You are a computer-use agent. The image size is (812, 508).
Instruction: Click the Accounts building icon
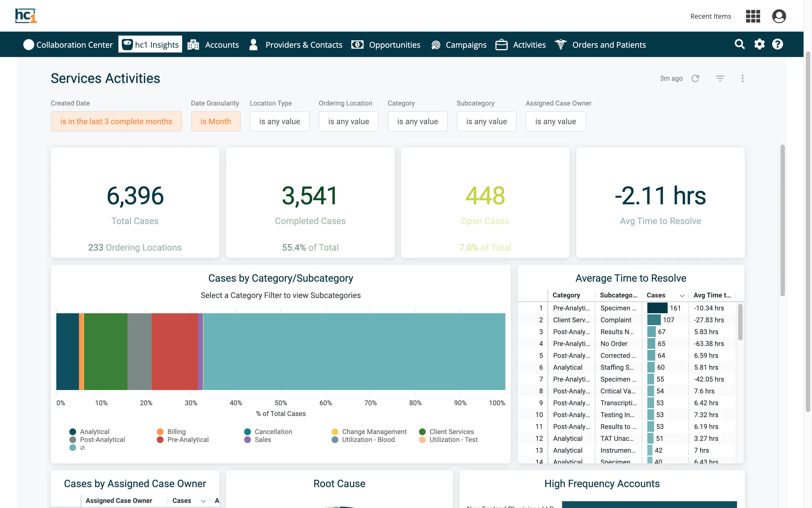coord(193,44)
